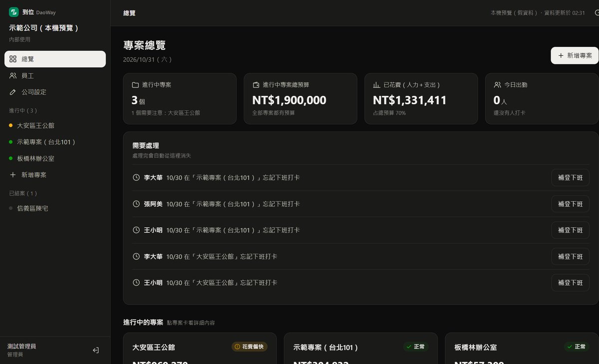
Task: Click 補登下班 for 李大華 at 示範專案（台北101）
Action: pos(571,178)
